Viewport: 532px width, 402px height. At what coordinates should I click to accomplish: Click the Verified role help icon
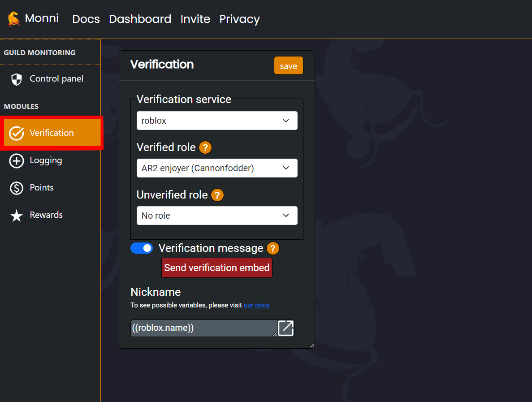coord(205,147)
